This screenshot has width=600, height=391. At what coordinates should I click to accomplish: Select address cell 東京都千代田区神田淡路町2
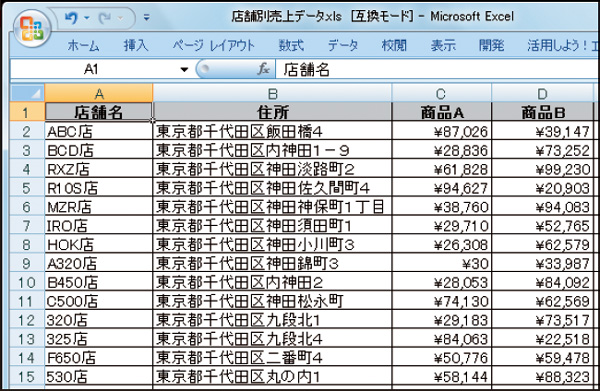(x=272, y=169)
